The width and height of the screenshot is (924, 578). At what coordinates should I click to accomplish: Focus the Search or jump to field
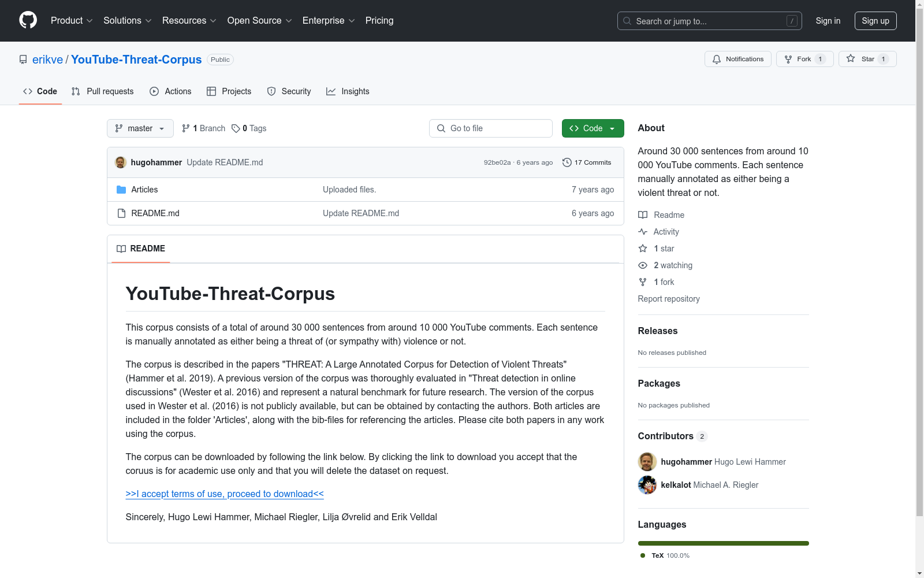coord(710,21)
